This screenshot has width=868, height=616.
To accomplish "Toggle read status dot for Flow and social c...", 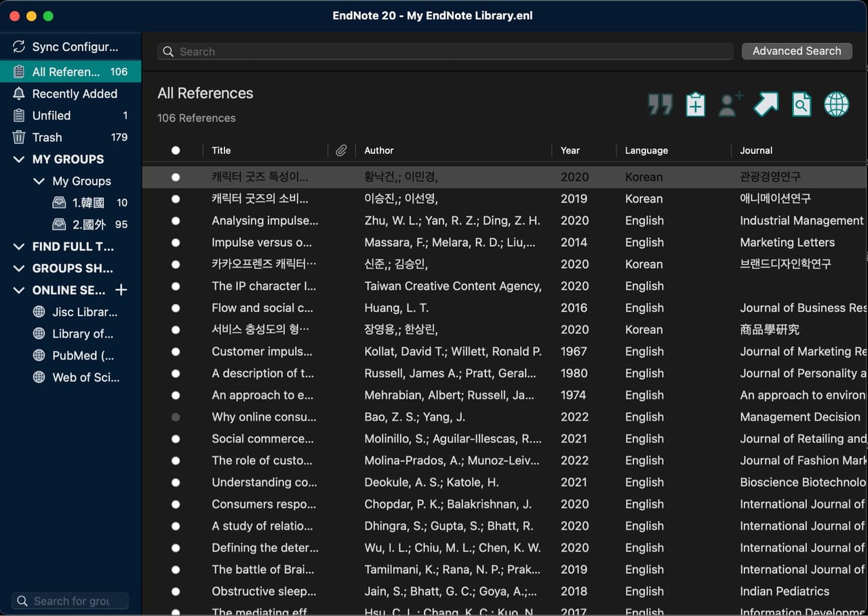I will click(x=176, y=308).
